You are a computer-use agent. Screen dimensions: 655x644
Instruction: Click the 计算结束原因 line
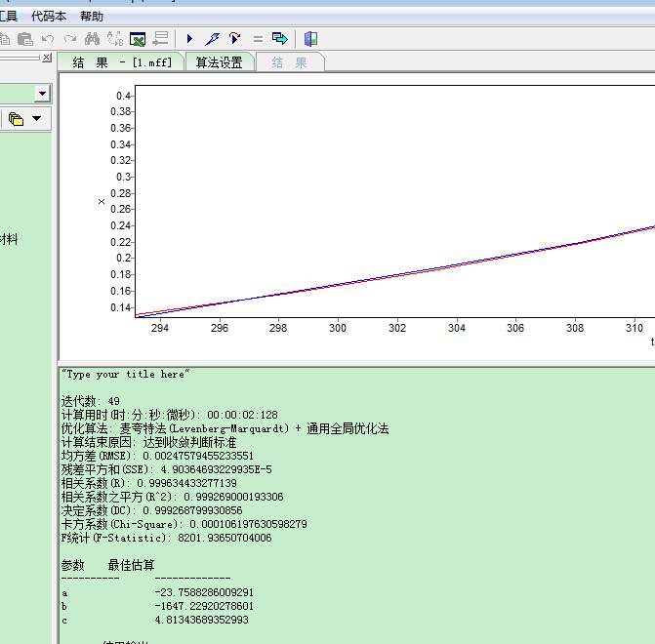point(148,442)
